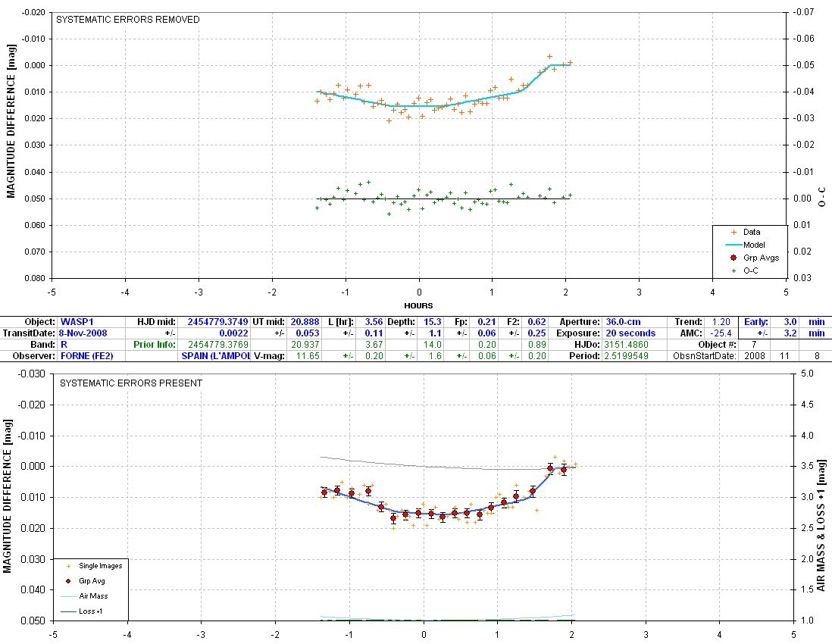Click the Loss +1 legend entry
The width and height of the screenshot is (832, 644).
tap(83, 611)
